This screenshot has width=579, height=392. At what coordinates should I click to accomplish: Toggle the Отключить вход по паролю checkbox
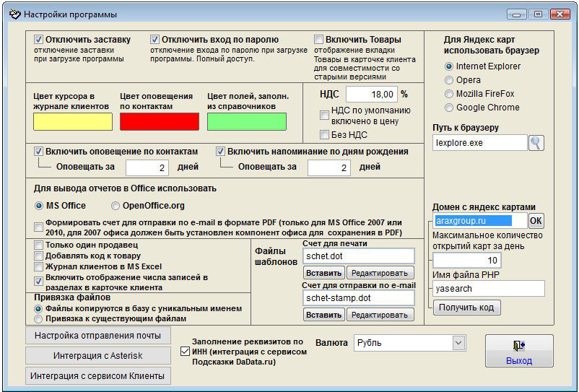(154, 40)
